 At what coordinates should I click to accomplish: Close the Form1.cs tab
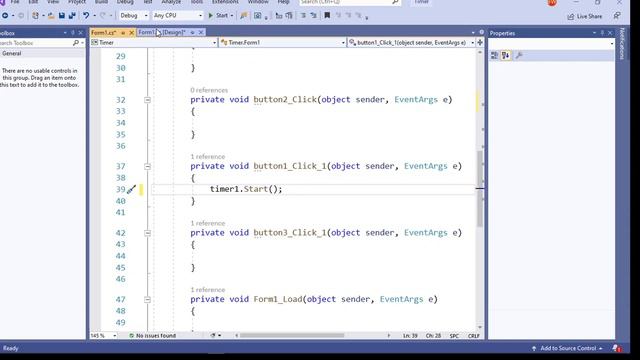(131, 33)
